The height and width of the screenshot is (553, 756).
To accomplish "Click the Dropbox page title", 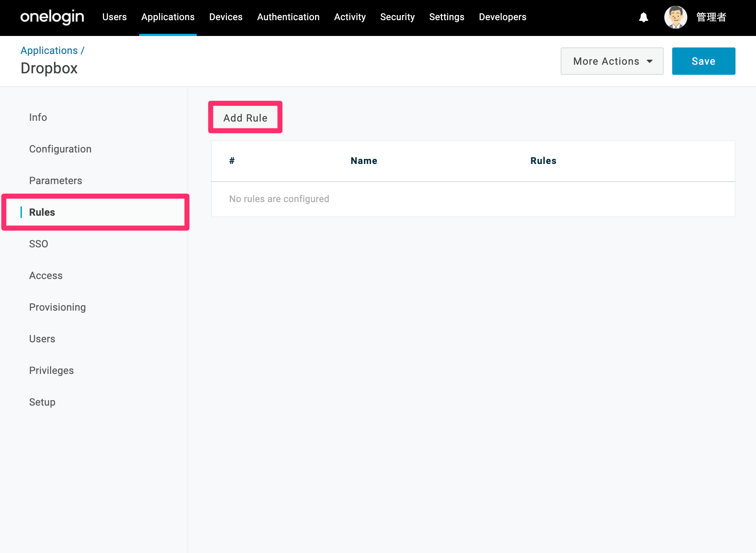I will coord(49,68).
